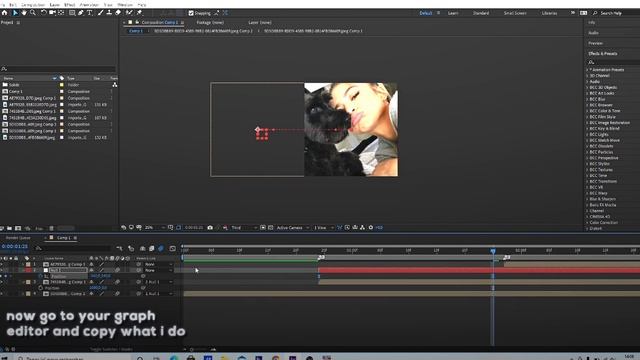Screen dimensions: 640x360
Task: Click the Null 1 red label color swatch
Action: tap(28, 270)
